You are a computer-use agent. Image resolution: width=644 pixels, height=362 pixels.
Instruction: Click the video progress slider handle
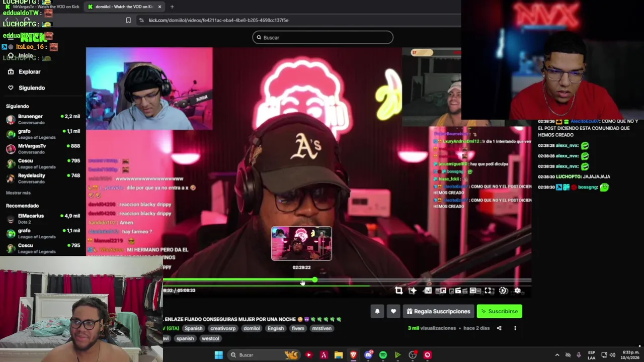(x=314, y=280)
